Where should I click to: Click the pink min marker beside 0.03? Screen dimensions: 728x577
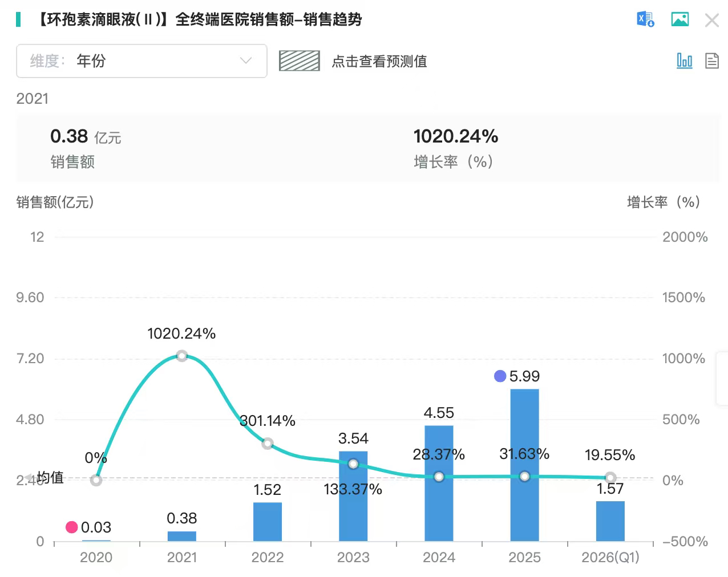click(x=72, y=527)
